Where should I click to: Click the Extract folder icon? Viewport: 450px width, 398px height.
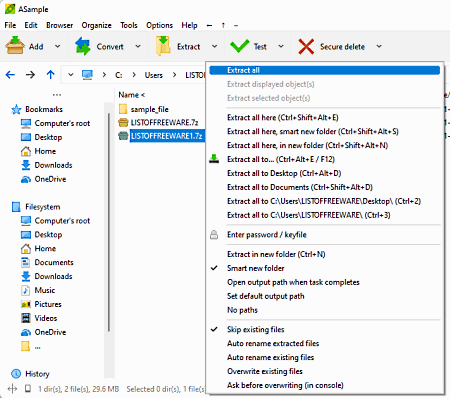click(163, 46)
